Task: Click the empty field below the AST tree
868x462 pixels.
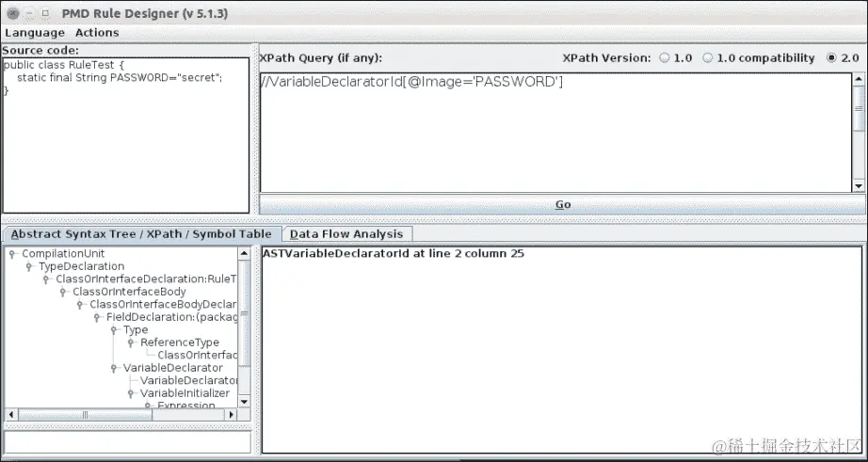Action: (127, 442)
